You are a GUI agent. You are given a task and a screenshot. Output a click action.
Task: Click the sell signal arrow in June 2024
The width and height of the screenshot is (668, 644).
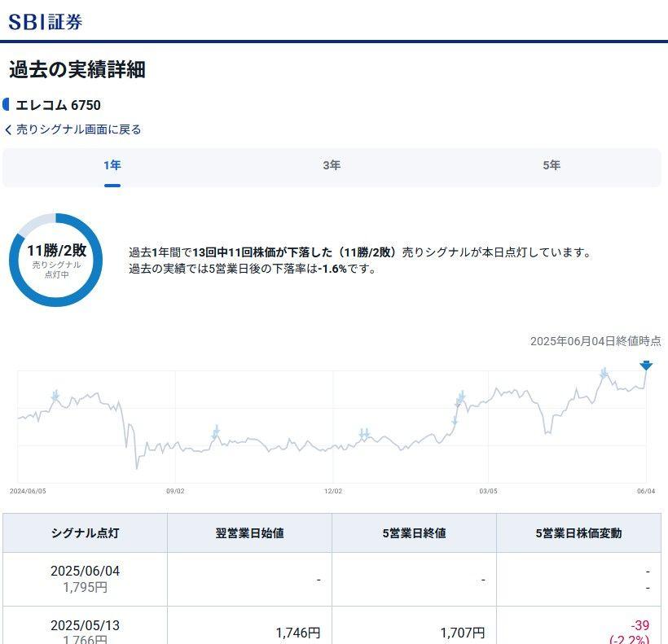pos(55,396)
